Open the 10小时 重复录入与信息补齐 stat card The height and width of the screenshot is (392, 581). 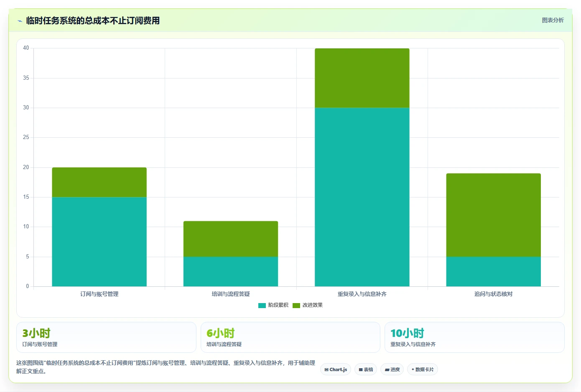tap(474, 337)
